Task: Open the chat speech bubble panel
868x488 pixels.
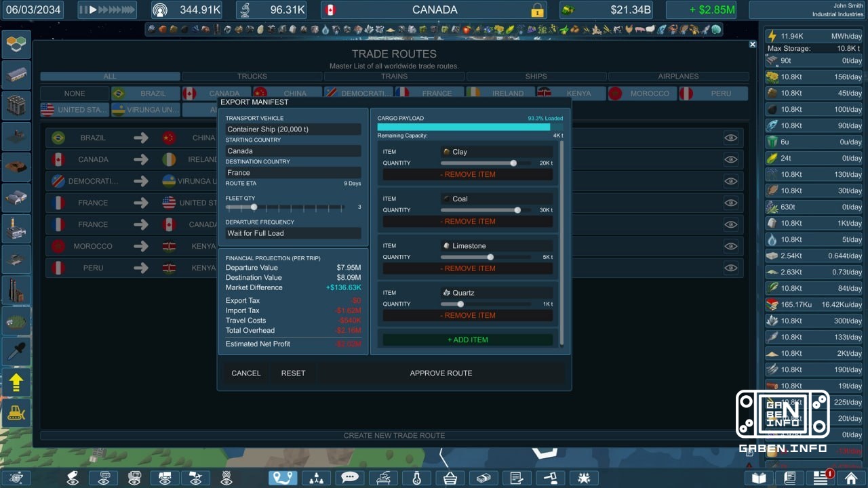Action: point(349,478)
